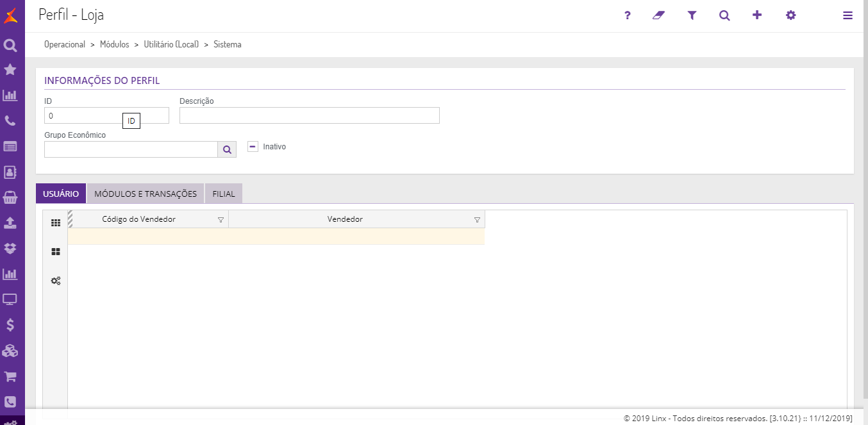This screenshot has width=868, height=425.
Task: Open the dollar sign icon in sidebar
Action: [x=10, y=325]
